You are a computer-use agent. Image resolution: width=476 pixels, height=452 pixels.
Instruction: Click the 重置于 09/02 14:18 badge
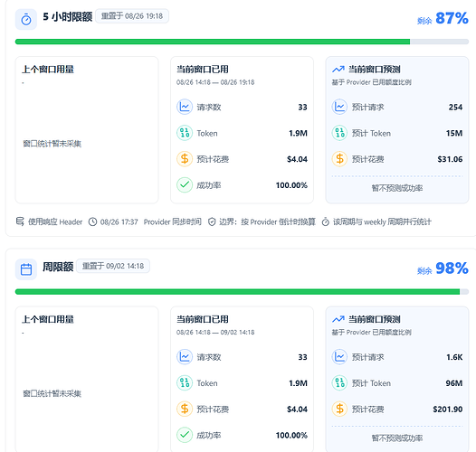click(113, 266)
